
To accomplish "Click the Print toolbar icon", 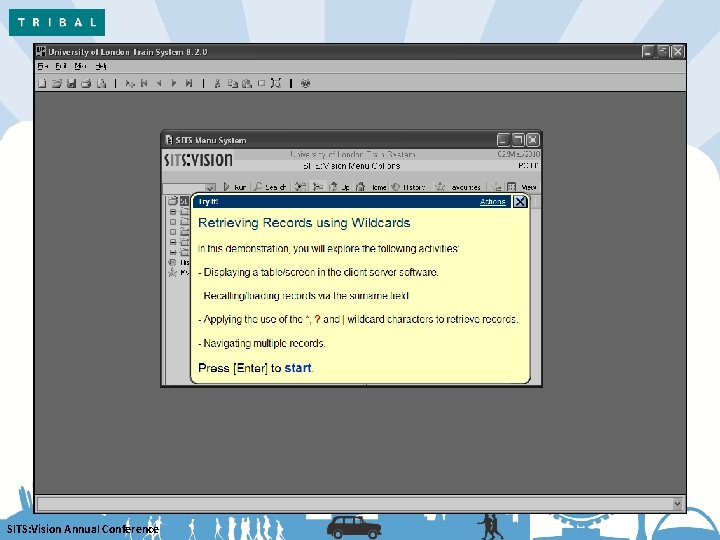I will [x=86, y=83].
